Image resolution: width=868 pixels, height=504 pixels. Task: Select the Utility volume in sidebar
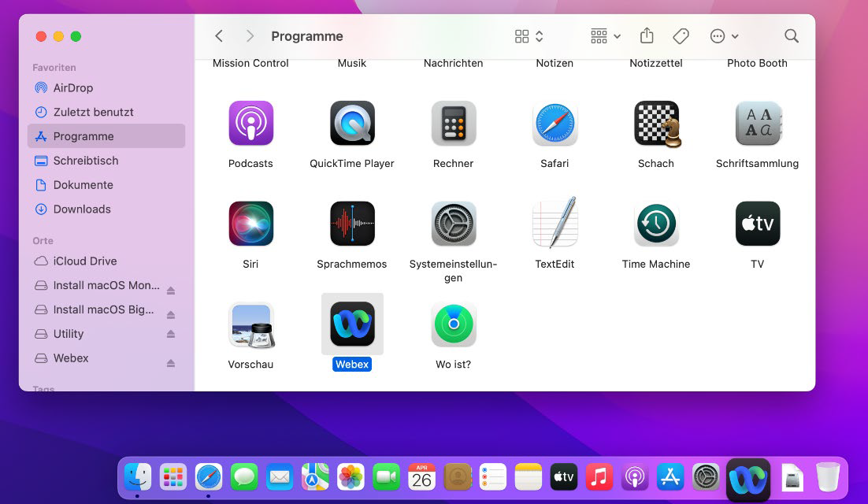pos(106,334)
